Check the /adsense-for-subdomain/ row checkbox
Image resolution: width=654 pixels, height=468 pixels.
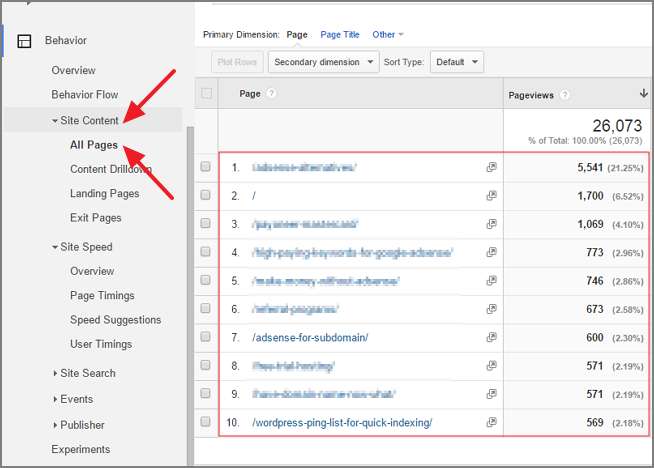(205, 337)
